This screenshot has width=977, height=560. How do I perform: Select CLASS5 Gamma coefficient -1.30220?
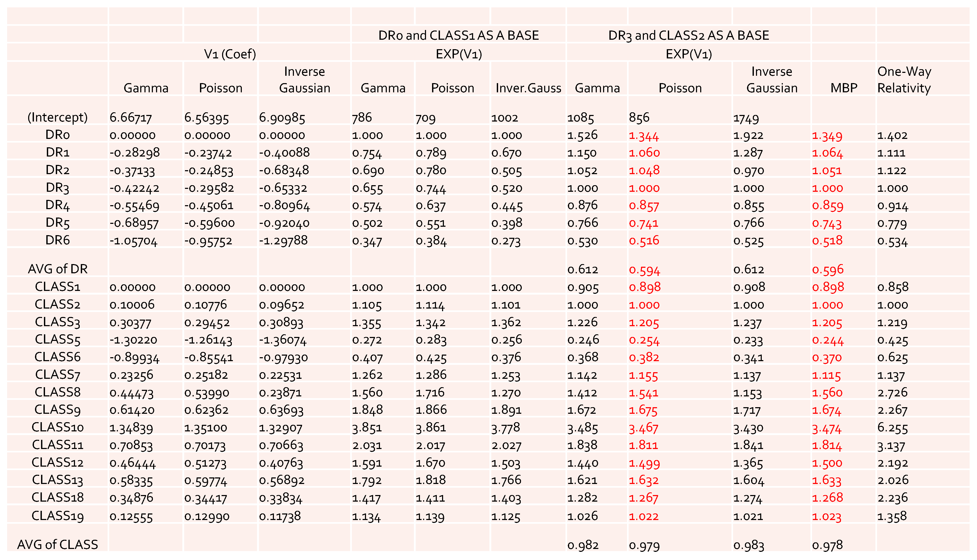coord(133,340)
